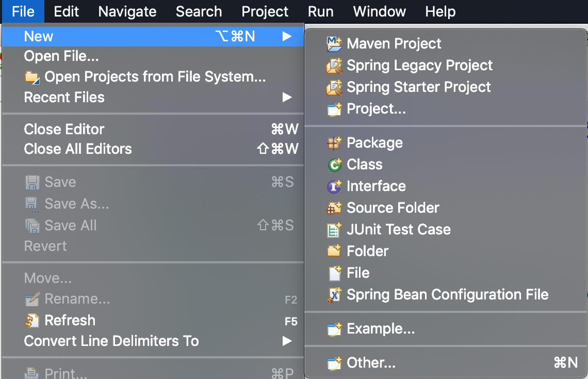Image resolution: width=588 pixels, height=379 pixels.
Task: Open the Navigate menu
Action: [x=127, y=12]
